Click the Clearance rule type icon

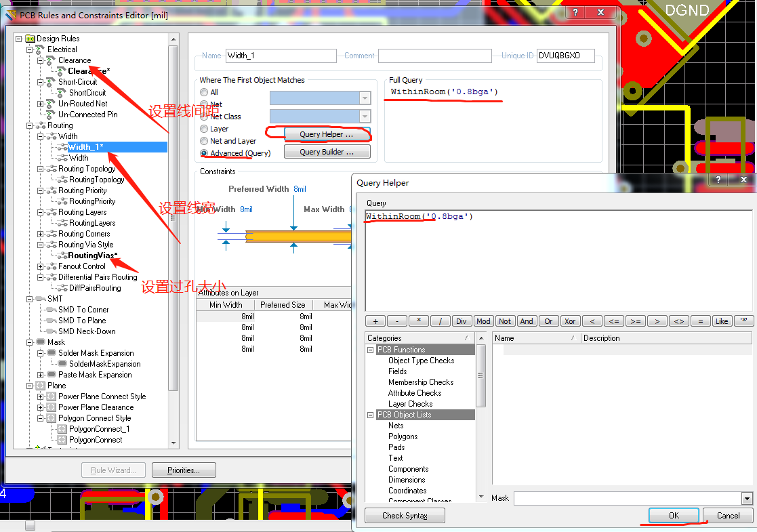(x=52, y=60)
